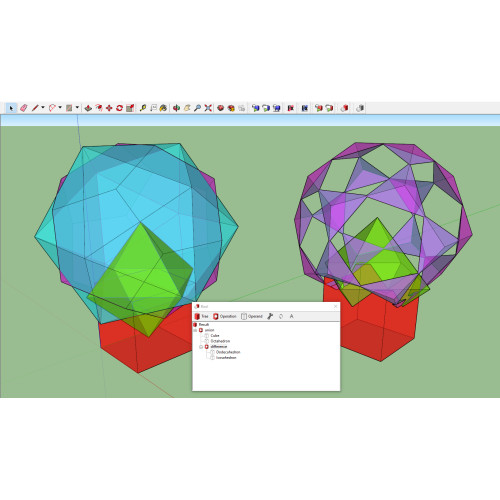Select the Text label tool
Viewport: 500px width, 500px height.
pos(153,108)
